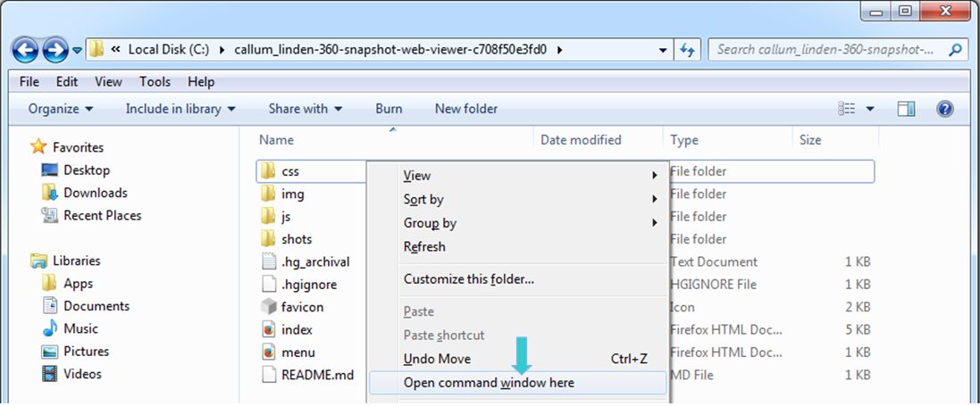Click the Back navigation arrow button
The height and width of the screenshot is (406, 980).
[25, 50]
